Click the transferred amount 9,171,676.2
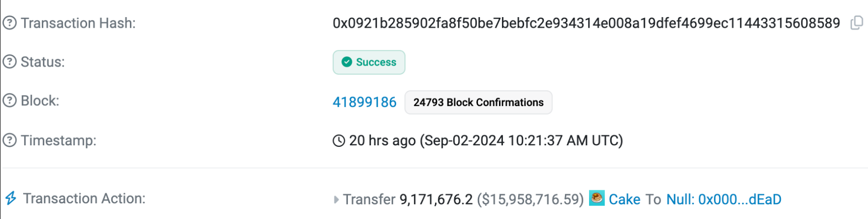This screenshot has width=868, height=219. pyautogui.click(x=436, y=200)
